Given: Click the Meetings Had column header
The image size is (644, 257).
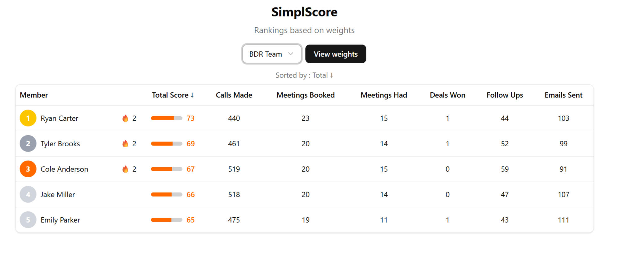Looking at the screenshot, I should tap(384, 95).
